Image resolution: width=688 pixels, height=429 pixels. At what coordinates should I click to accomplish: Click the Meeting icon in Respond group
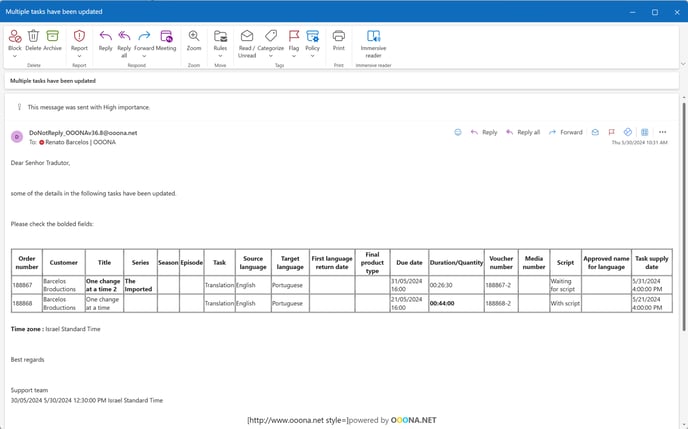pos(166,40)
